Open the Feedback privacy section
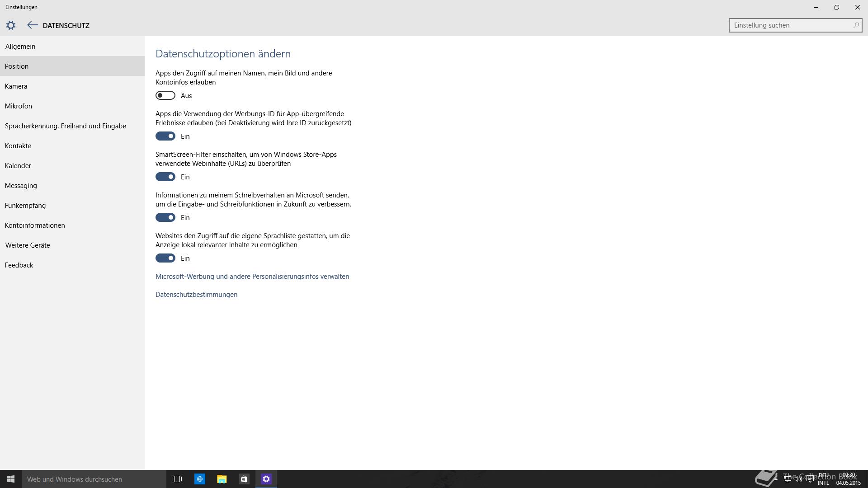868x488 pixels. click(x=72, y=265)
